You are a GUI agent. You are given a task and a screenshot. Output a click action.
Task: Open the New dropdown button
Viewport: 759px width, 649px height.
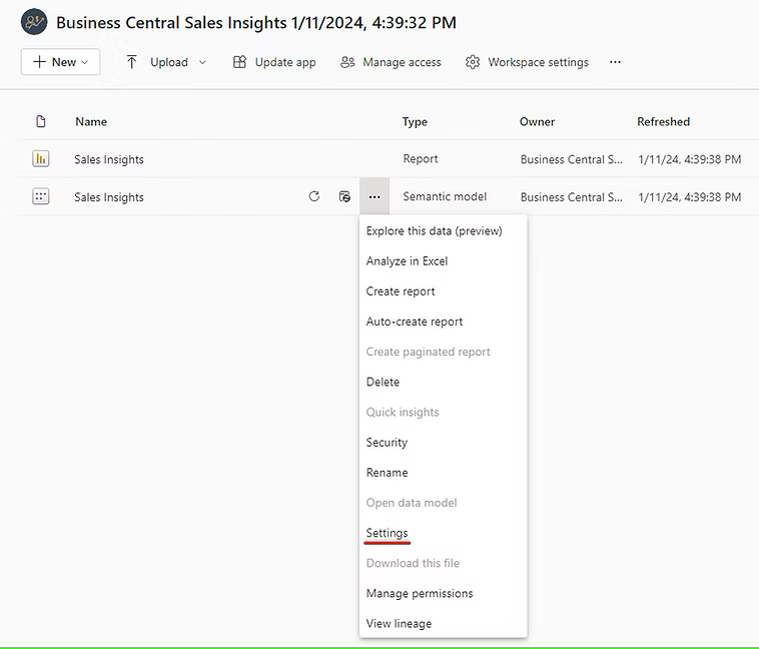click(60, 62)
